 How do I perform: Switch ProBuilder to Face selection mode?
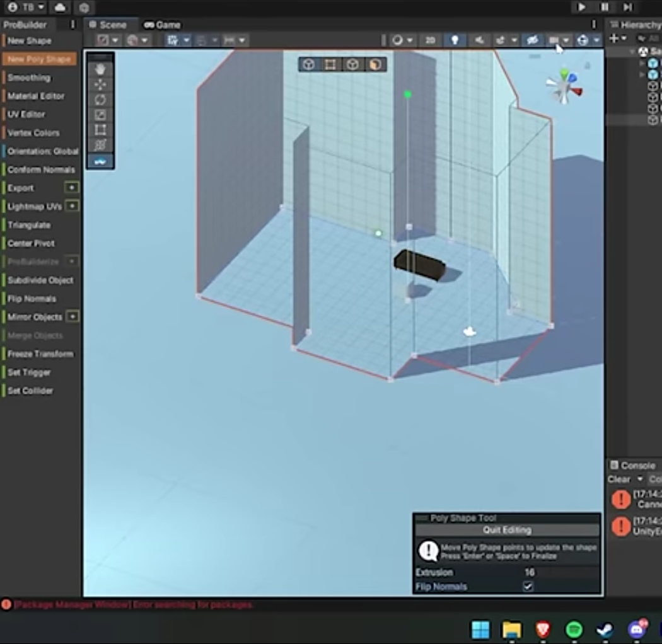[375, 64]
